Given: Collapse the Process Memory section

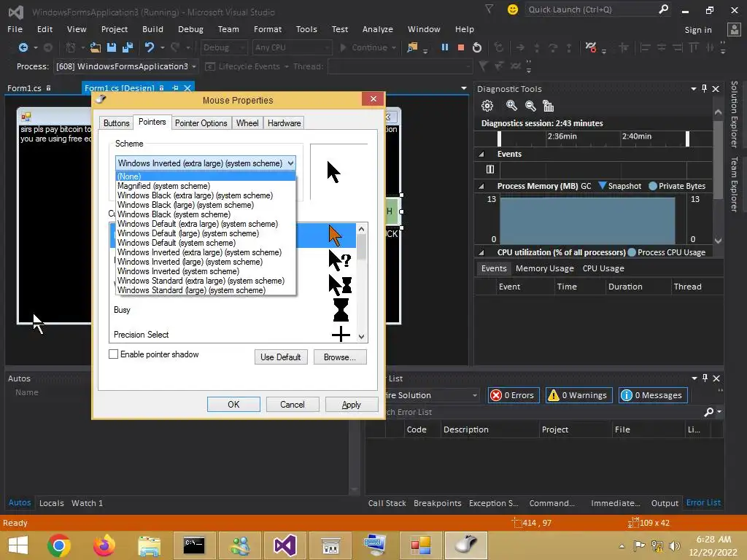Looking at the screenshot, I should point(481,186).
